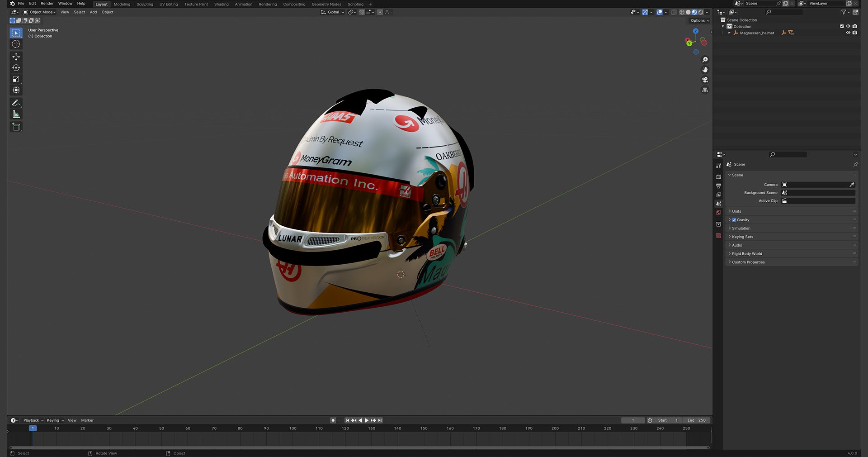
Task: Expand the Units panel
Action: tap(792, 211)
